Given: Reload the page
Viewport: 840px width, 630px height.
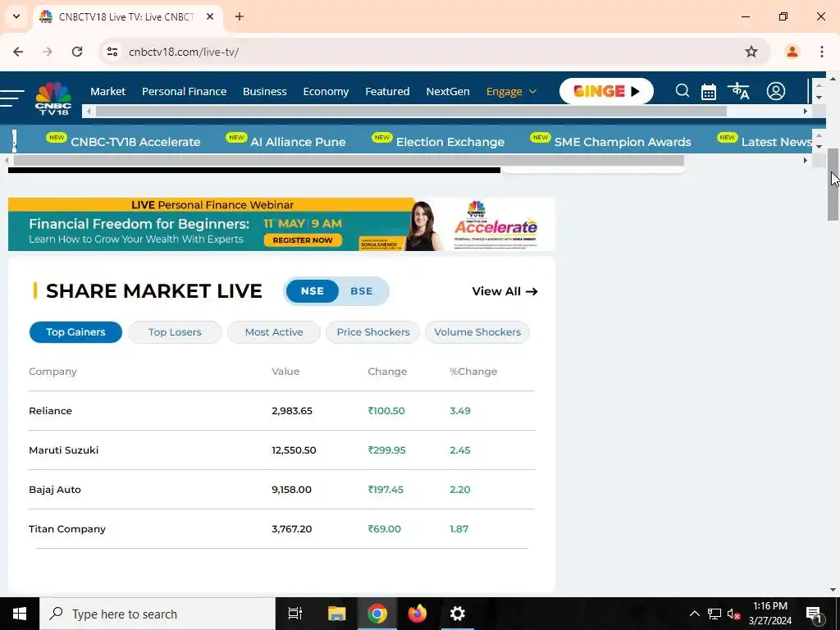Looking at the screenshot, I should pyautogui.click(x=77, y=52).
